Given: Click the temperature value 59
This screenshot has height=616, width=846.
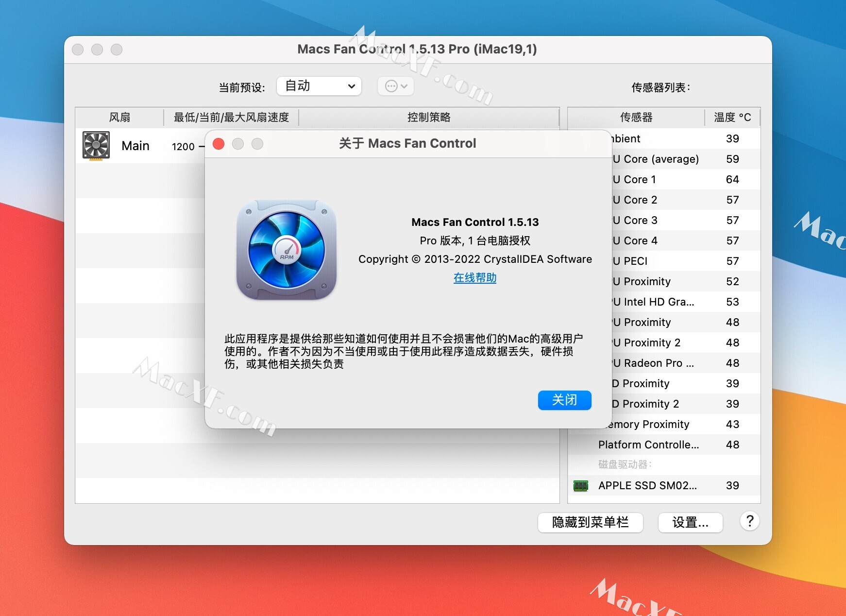Looking at the screenshot, I should point(732,159).
